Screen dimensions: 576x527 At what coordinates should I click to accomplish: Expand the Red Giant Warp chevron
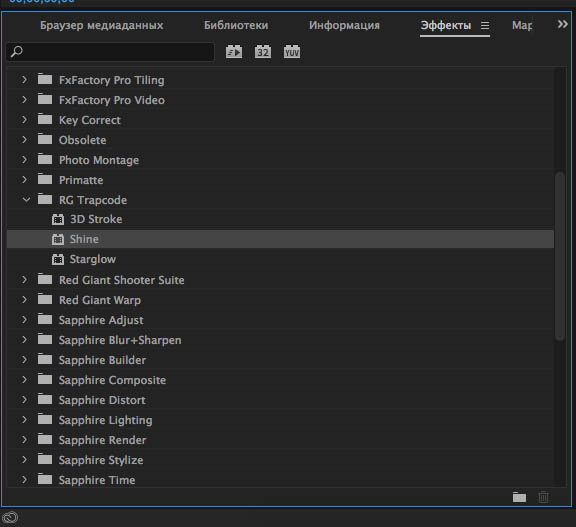coord(24,300)
